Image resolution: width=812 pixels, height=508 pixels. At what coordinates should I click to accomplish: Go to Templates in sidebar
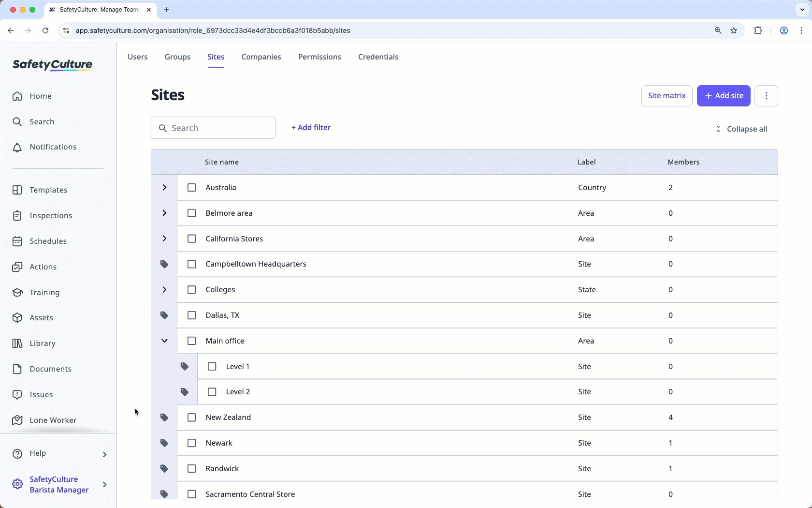(x=40, y=190)
